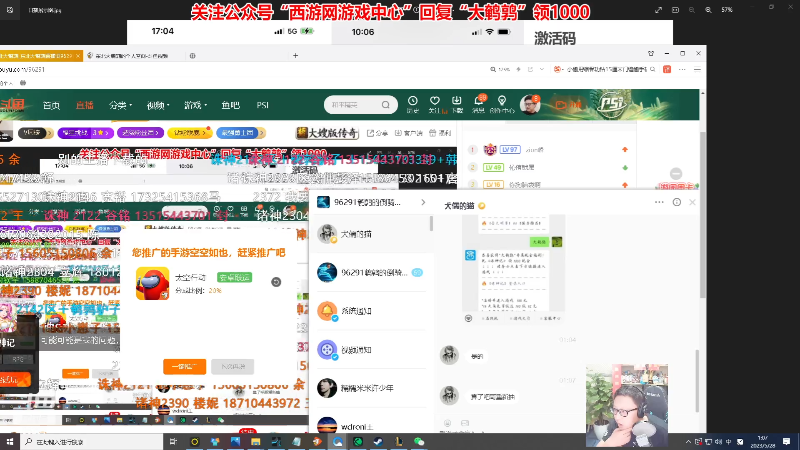Click the blue tag pill under navigation

click(x=240, y=133)
